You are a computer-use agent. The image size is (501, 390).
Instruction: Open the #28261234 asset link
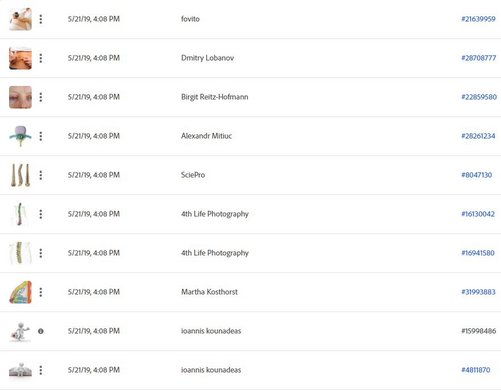coord(478,136)
